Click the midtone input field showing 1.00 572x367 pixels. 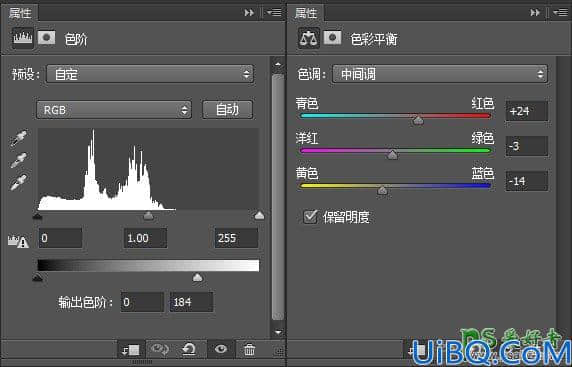coord(145,238)
